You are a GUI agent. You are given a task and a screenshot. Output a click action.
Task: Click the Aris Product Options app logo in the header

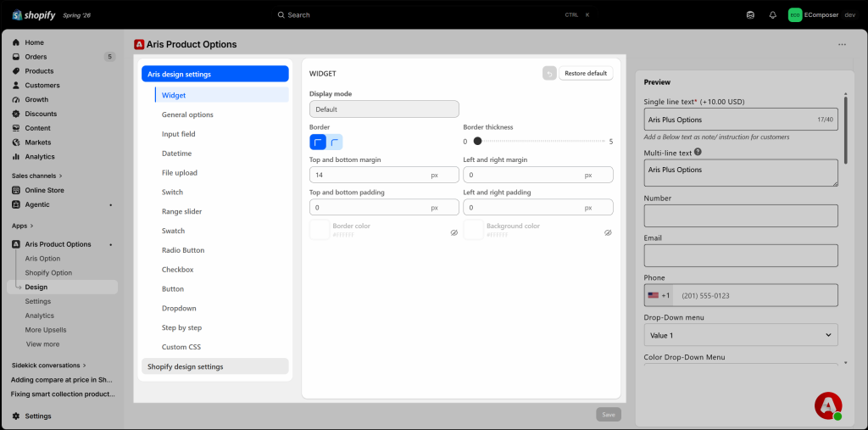pyautogui.click(x=139, y=44)
